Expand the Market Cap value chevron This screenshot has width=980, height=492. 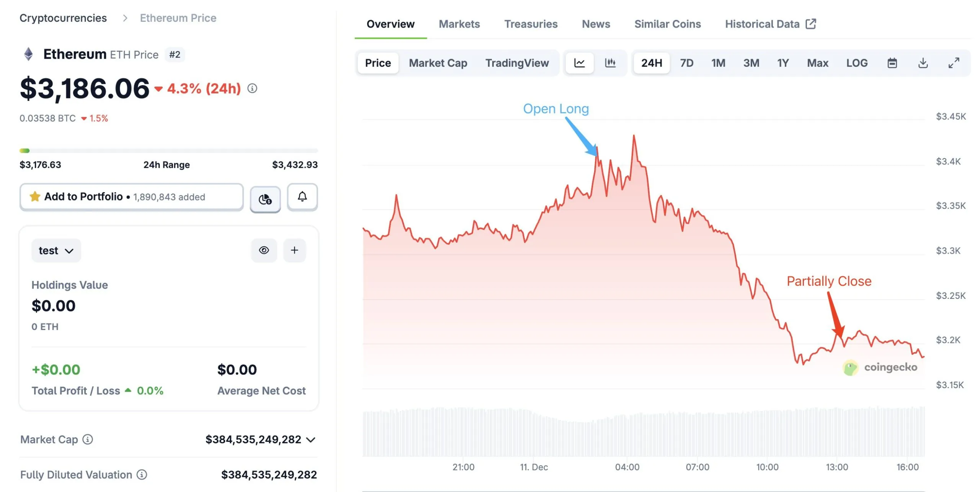click(311, 440)
